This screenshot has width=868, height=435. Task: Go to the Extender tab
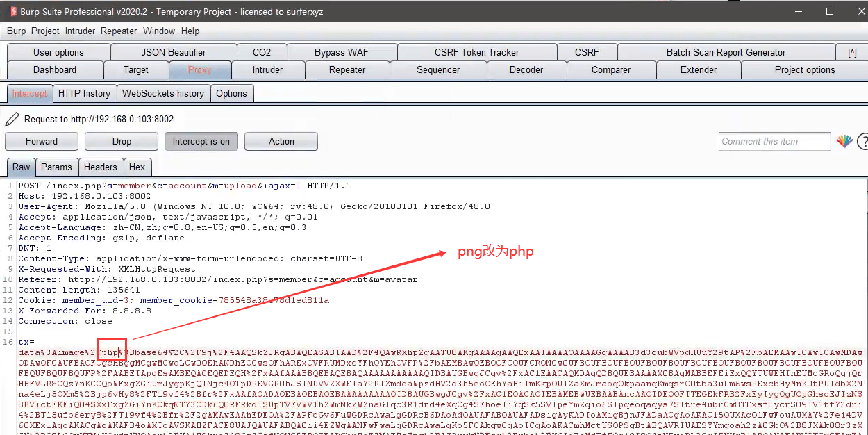coord(699,69)
